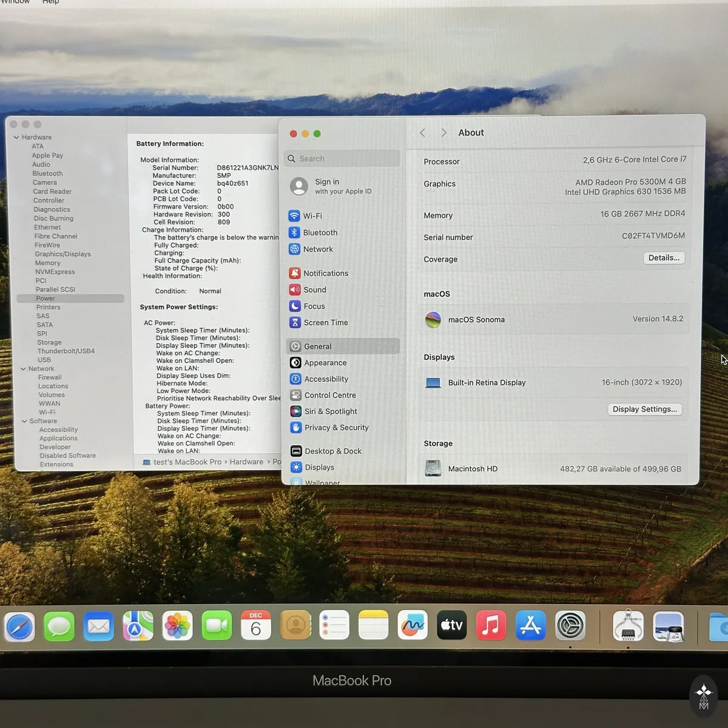The width and height of the screenshot is (728, 728).
Task: Click Hardware in System Information path bar
Action: pyautogui.click(x=246, y=462)
